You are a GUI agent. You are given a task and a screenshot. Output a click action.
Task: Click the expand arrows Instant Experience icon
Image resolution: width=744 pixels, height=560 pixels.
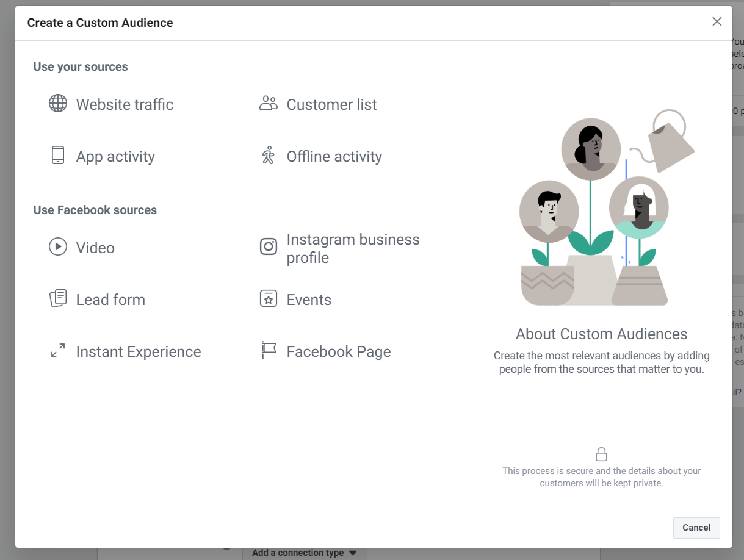pyautogui.click(x=58, y=351)
